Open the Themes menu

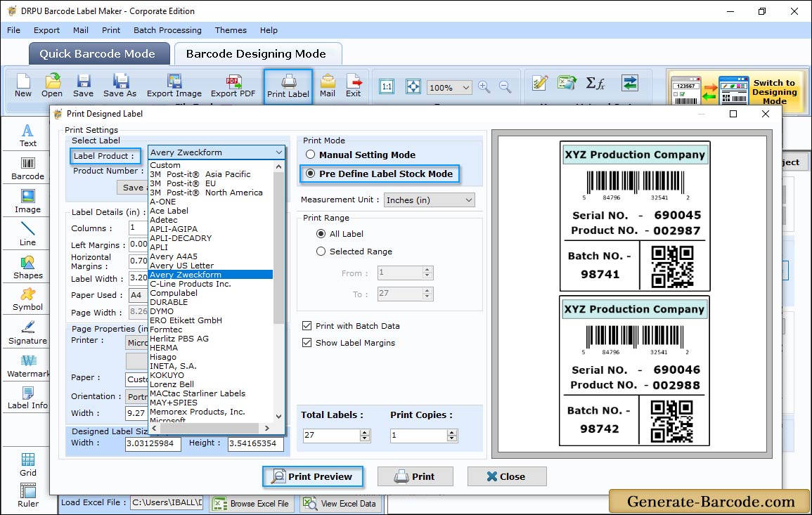[231, 30]
